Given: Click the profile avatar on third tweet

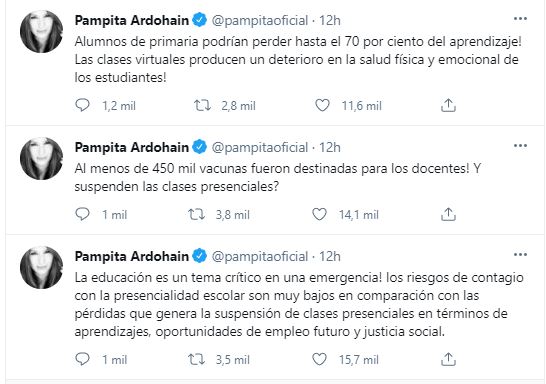Looking at the screenshot, I should [x=41, y=267].
